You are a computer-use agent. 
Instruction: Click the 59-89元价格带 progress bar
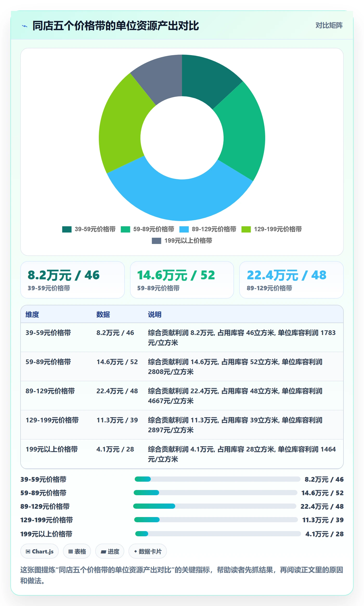tap(216, 493)
